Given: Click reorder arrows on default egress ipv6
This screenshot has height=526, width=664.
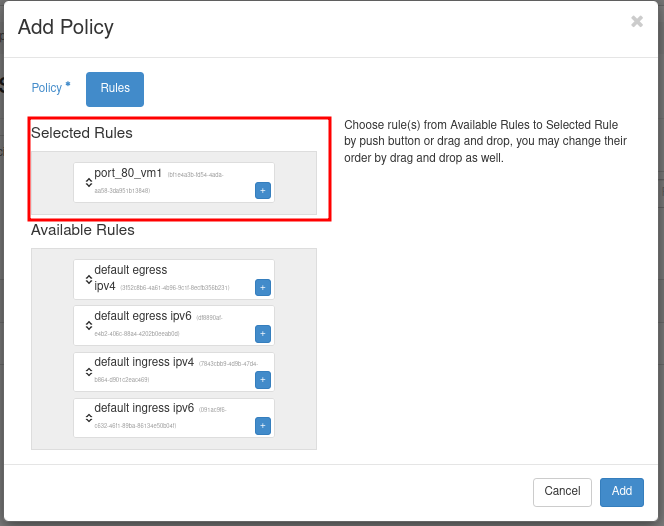Looking at the screenshot, I should (88, 325).
